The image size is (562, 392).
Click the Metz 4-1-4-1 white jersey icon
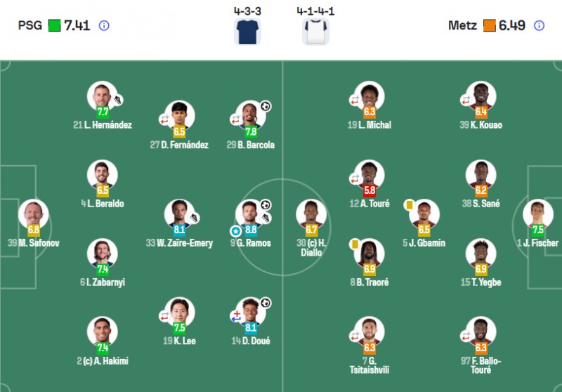click(x=315, y=32)
